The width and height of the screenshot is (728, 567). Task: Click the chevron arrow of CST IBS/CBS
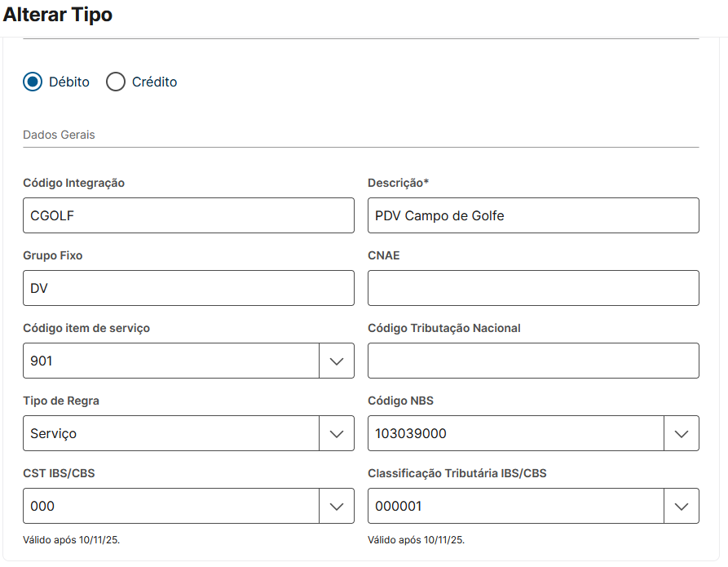[337, 506]
